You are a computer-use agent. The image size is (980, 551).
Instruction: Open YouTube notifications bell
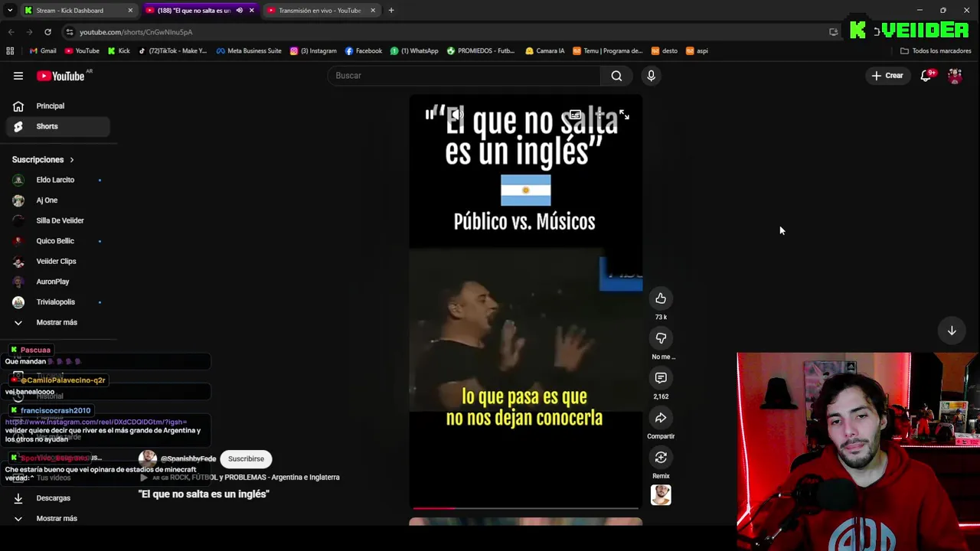coord(926,76)
